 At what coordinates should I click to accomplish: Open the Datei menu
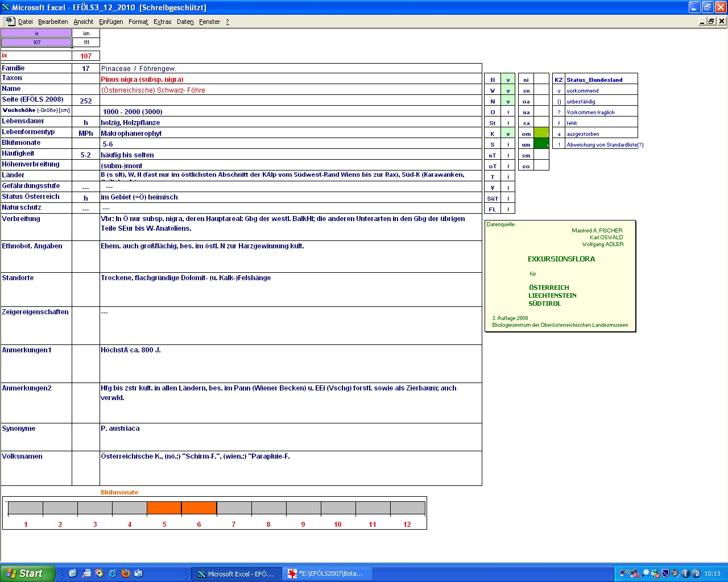tap(25, 22)
